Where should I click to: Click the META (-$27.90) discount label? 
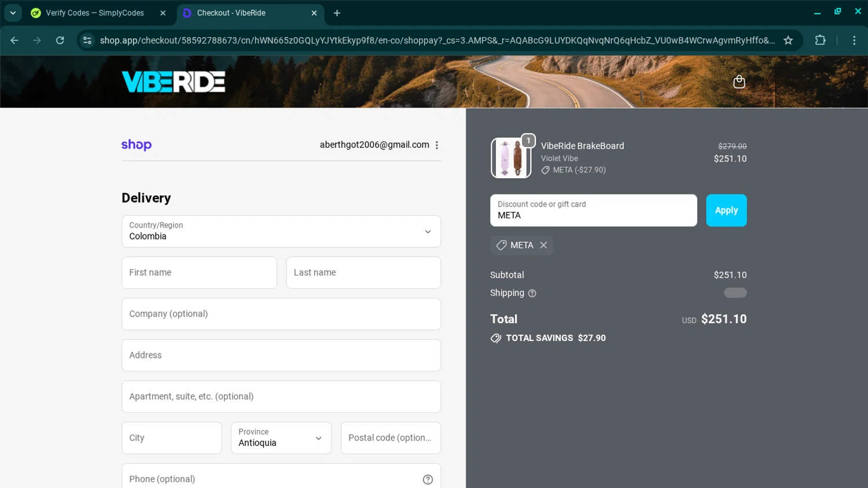(579, 170)
